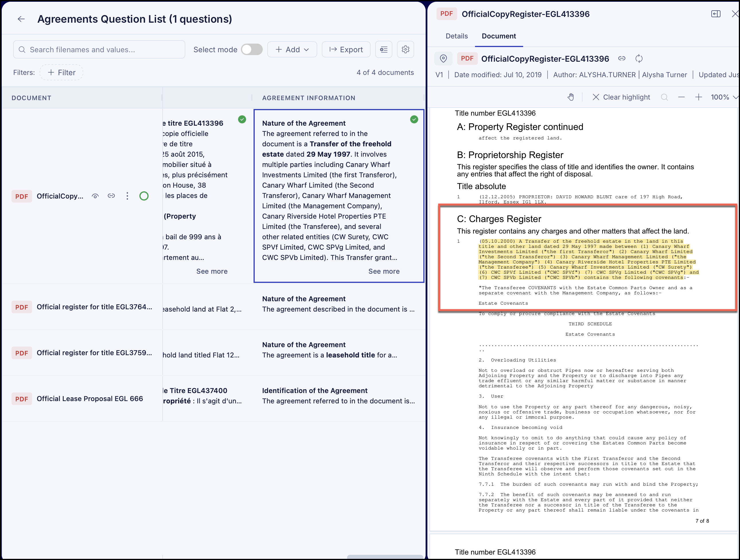Add a new Filter
This screenshot has width=740, height=560.
point(62,73)
